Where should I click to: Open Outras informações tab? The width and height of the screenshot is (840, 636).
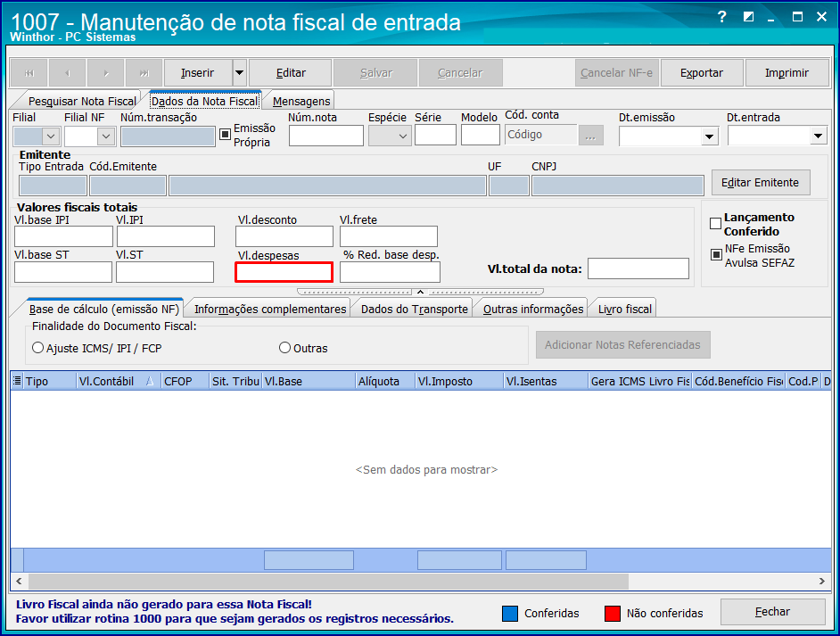click(533, 310)
